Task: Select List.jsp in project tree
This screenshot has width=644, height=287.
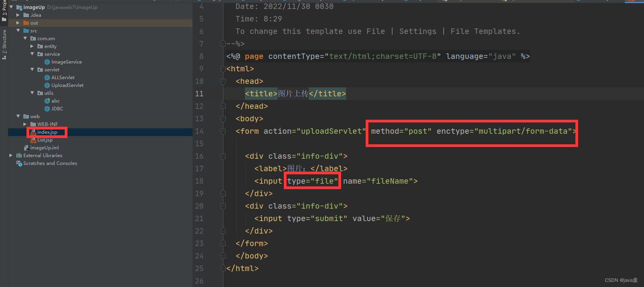Action: (45, 140)
